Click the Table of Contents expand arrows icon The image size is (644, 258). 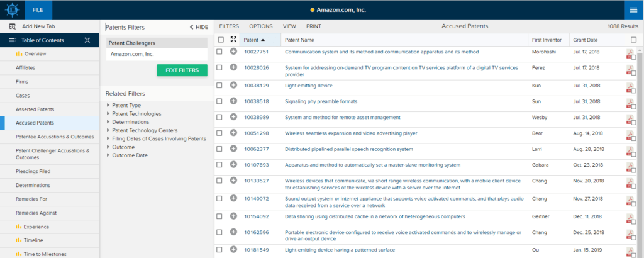[x=87, y=40]
